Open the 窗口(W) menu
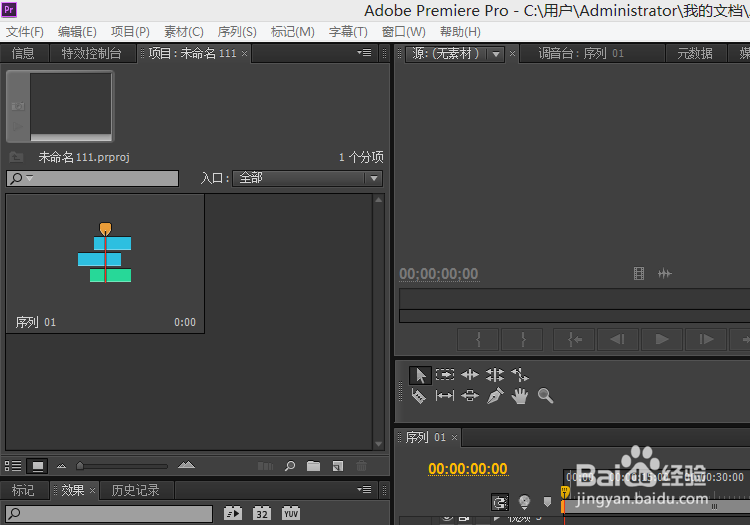 click(x=404, y=32)
